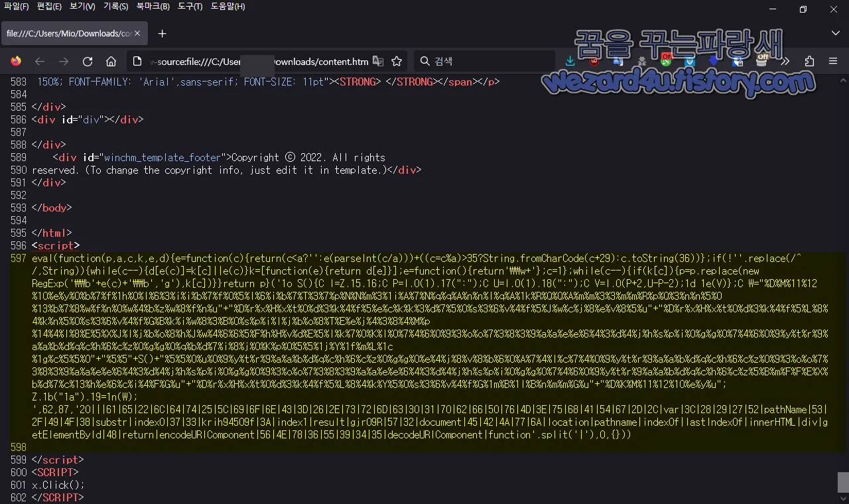Reload the current page
This screenshot has width=849, height=504.
pos(88,61)
